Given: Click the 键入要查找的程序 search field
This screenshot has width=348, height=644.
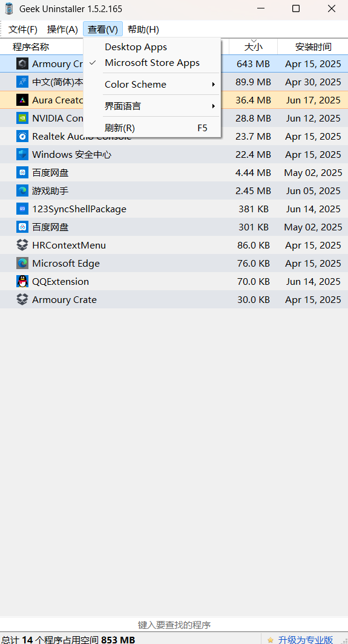Looking at the screenshot, I should pyautogui.click(x=174, y=625).
